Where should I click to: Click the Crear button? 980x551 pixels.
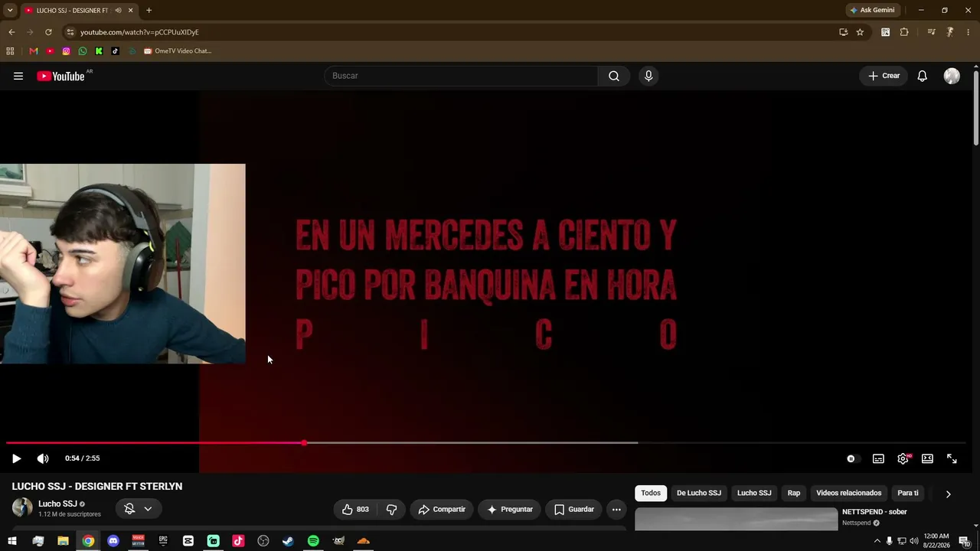884,76
